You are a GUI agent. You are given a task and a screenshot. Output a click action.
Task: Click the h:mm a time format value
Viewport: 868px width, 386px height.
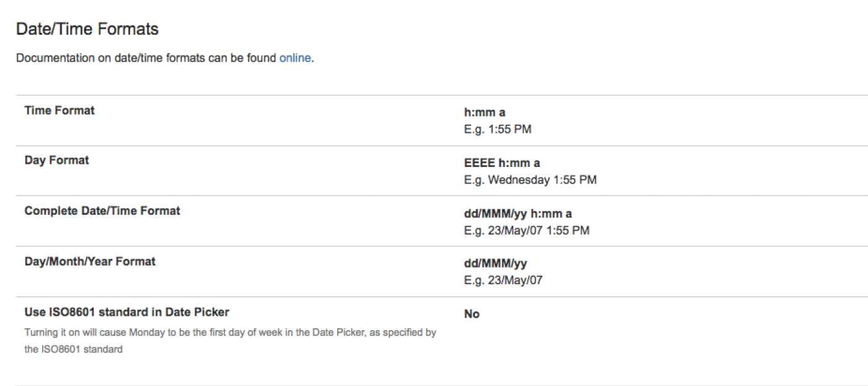(x=484, y=112)
